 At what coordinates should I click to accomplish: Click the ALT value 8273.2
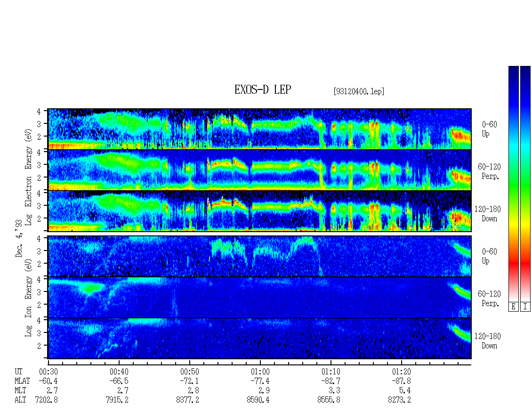[x=399, y=400]
